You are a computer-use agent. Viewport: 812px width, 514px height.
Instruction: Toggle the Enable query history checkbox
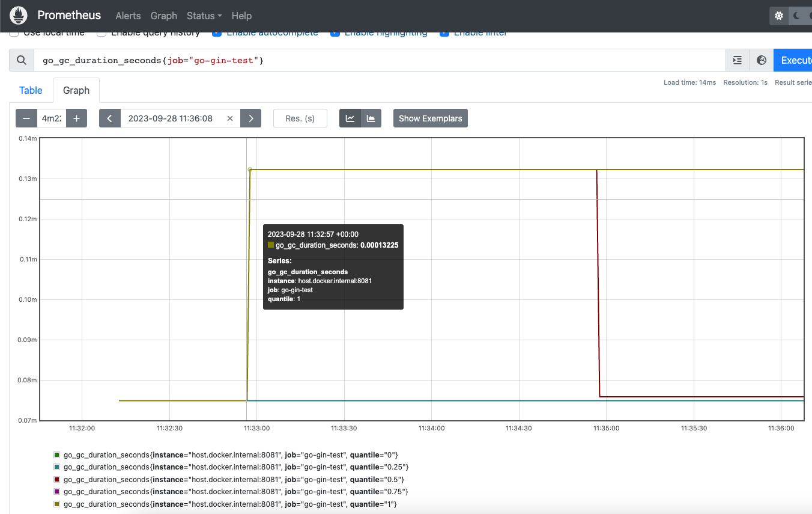101,33
